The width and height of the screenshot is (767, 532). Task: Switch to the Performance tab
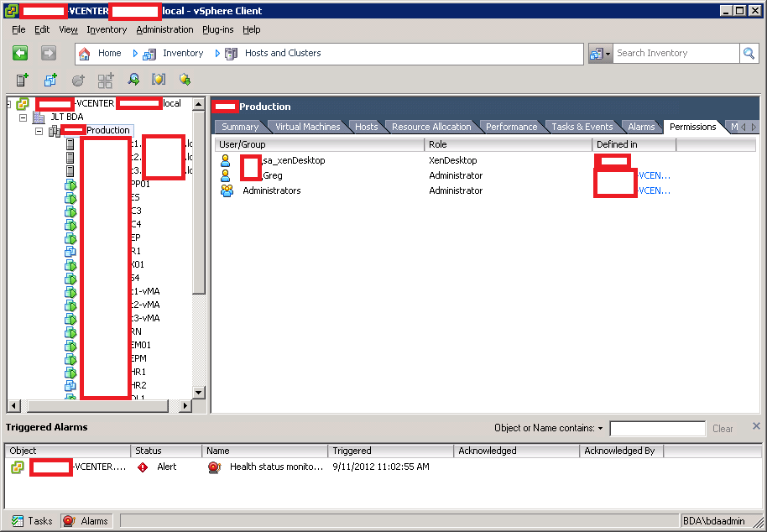click(512, 127)
